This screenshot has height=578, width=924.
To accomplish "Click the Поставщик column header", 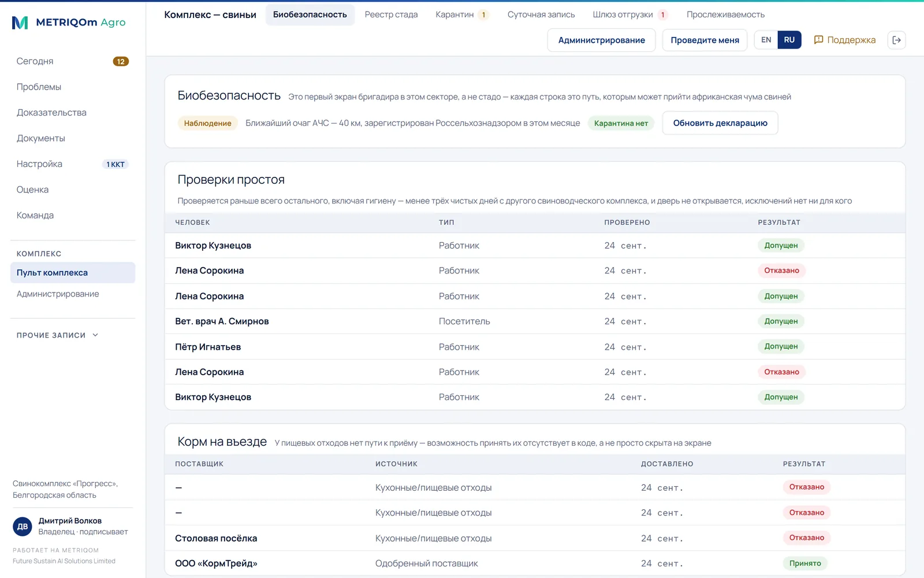I will [199, 464].
